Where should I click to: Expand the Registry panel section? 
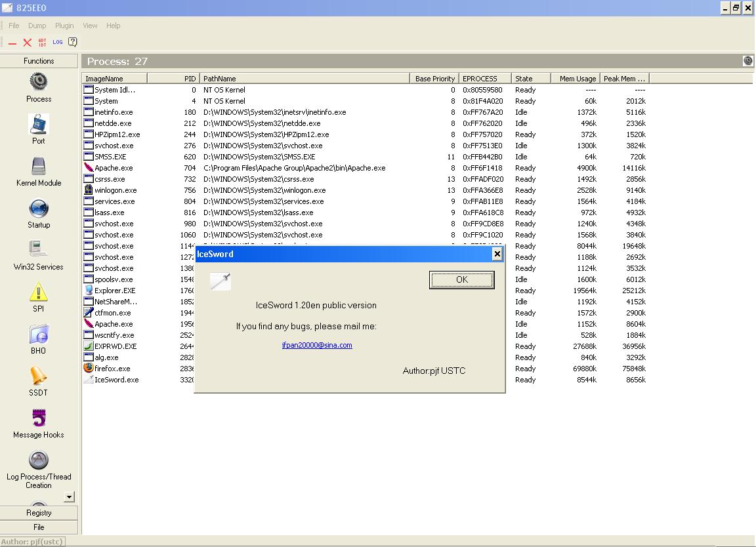click(39, 513)
